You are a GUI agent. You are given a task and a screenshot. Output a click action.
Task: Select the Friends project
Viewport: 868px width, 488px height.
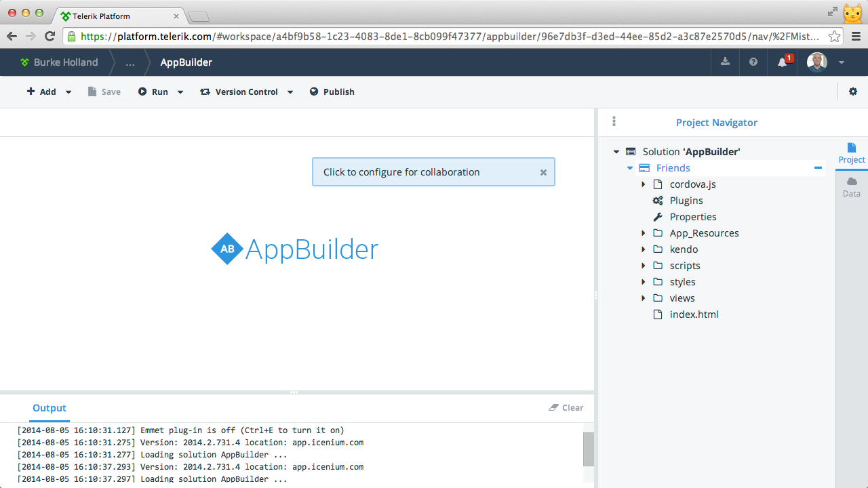point(673,168)
